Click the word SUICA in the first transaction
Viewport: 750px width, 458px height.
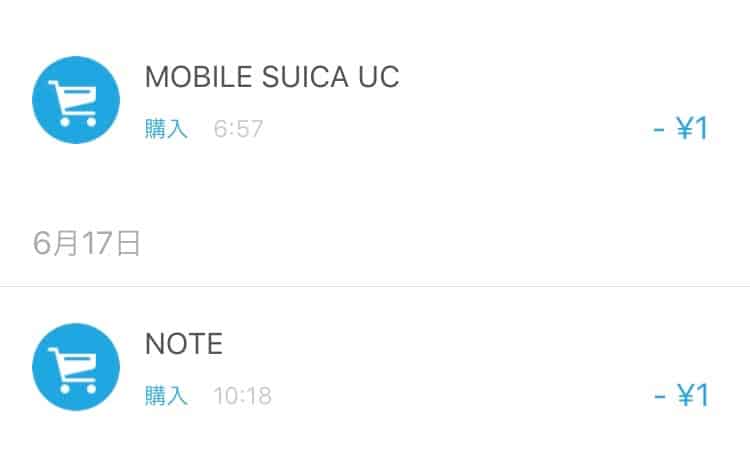point(305,76)
